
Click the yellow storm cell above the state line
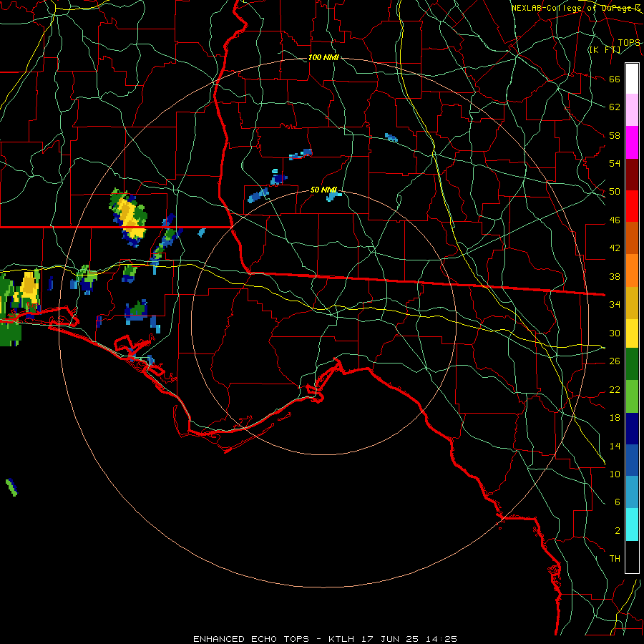[129, 218]
